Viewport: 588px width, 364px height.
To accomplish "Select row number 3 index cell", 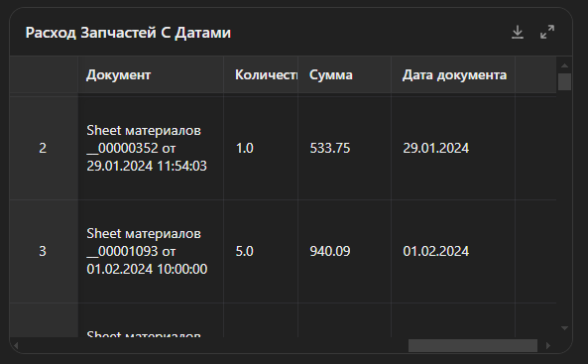I will tap(44, 251).
